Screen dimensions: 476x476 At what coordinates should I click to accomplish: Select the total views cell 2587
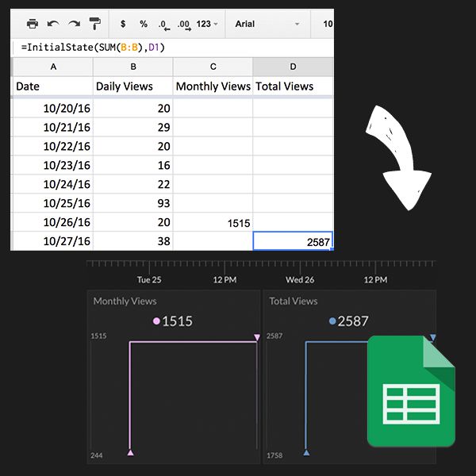(293, 241)
